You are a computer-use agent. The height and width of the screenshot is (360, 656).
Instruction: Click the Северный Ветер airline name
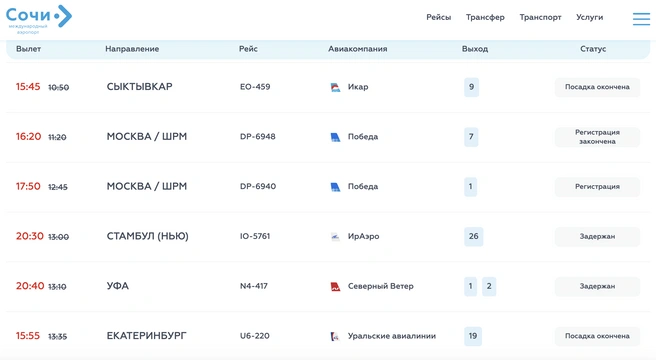point(380,286)
